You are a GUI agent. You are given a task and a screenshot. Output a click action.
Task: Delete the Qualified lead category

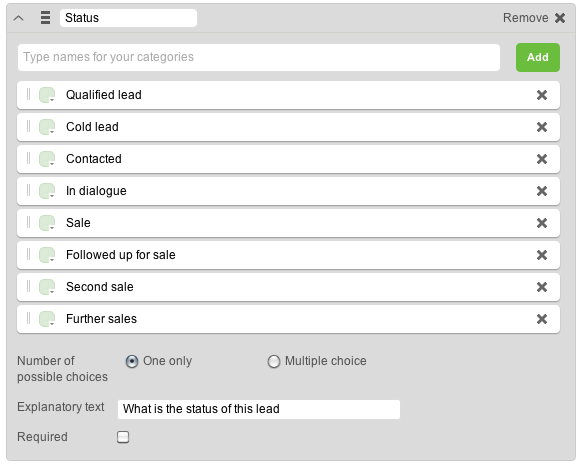click(542, 95)
